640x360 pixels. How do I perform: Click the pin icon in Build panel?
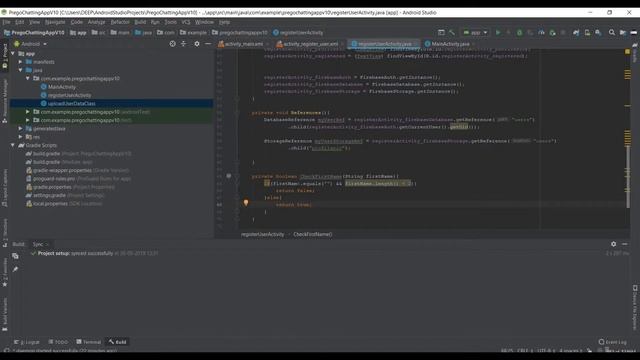(15, 269)
